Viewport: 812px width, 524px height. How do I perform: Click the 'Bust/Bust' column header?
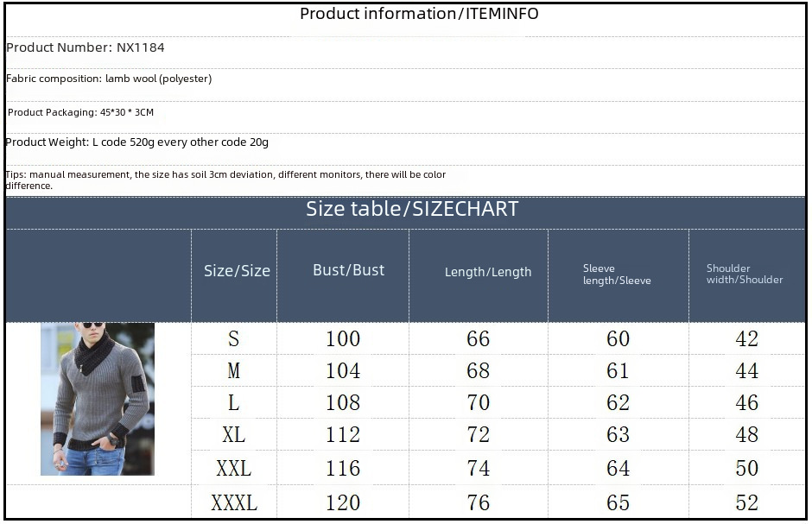pyautogui.click(x=348, y=270)
